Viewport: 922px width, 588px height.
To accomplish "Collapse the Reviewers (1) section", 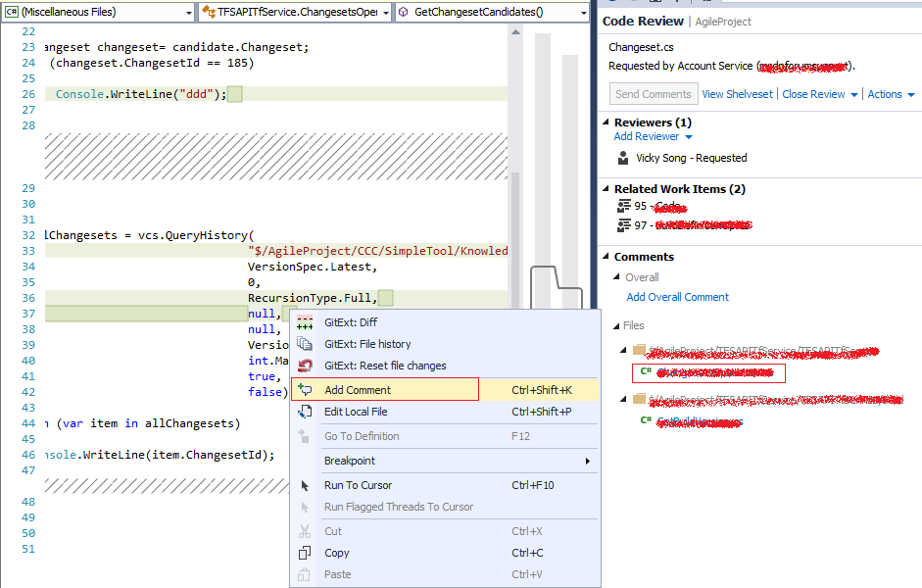I will click(x=608, y=122).
